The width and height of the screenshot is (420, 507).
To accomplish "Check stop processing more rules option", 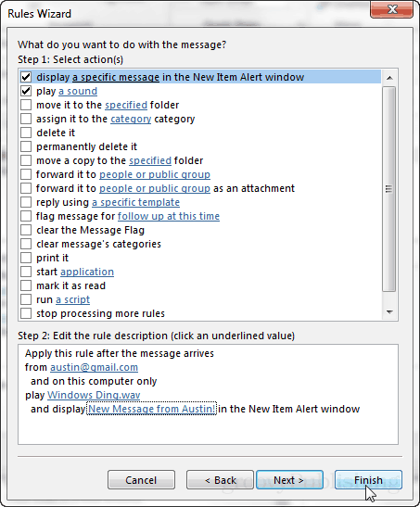I will point(26,313).
